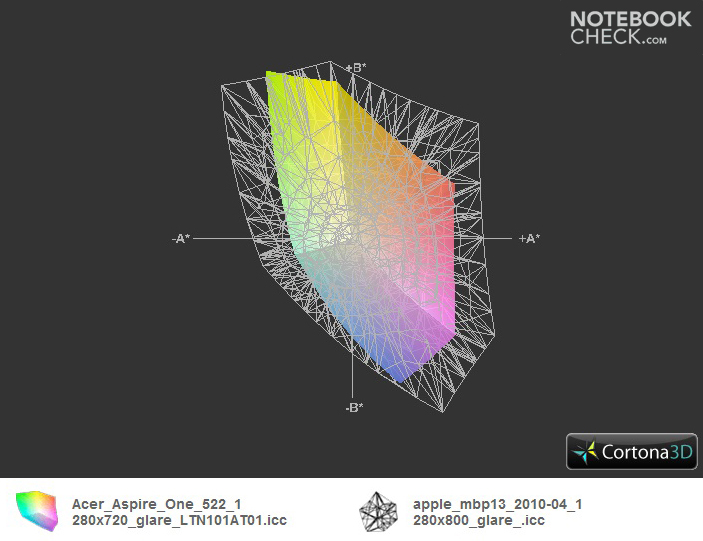703x541 pixels.
Task: Click the Cortona3D logo button
Action: tap(632, 451)
